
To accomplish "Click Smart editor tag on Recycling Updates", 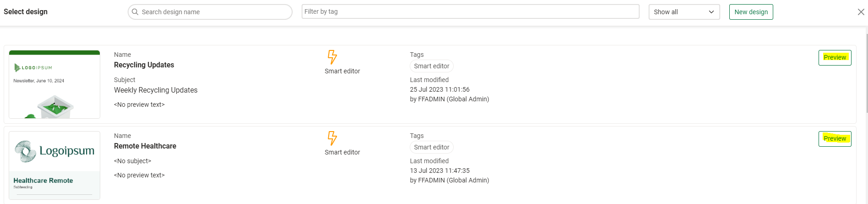I will [x=431, y=66].
